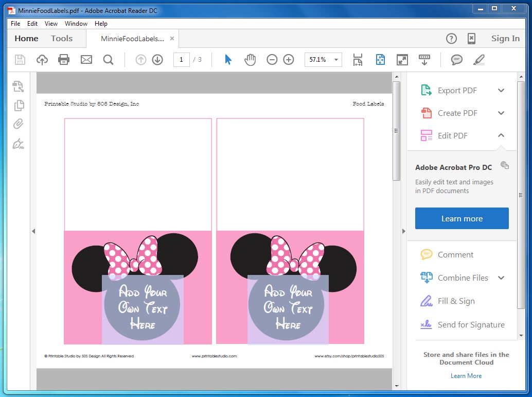Zoom out using the minus icon
532x397 pixels.
click(x=272, y=59)
